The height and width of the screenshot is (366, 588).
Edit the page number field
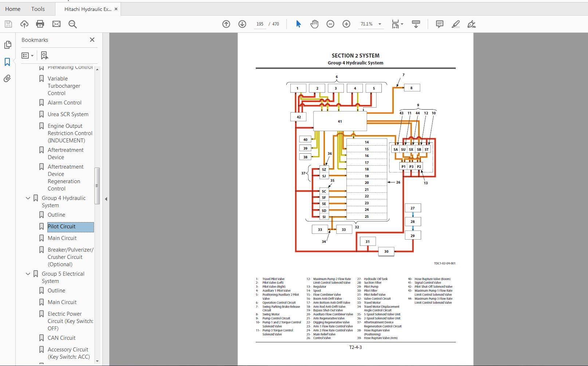(260, 24)
